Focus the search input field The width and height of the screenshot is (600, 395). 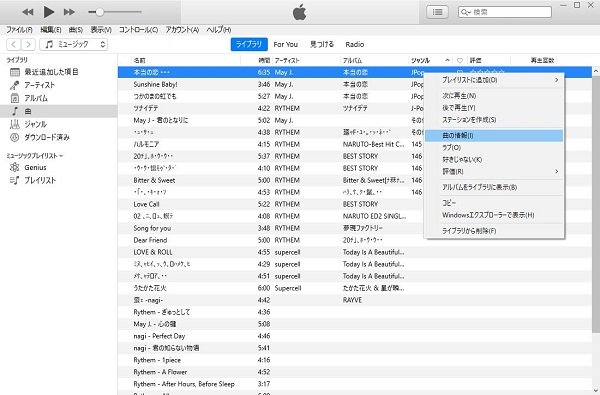pos(505,12)
